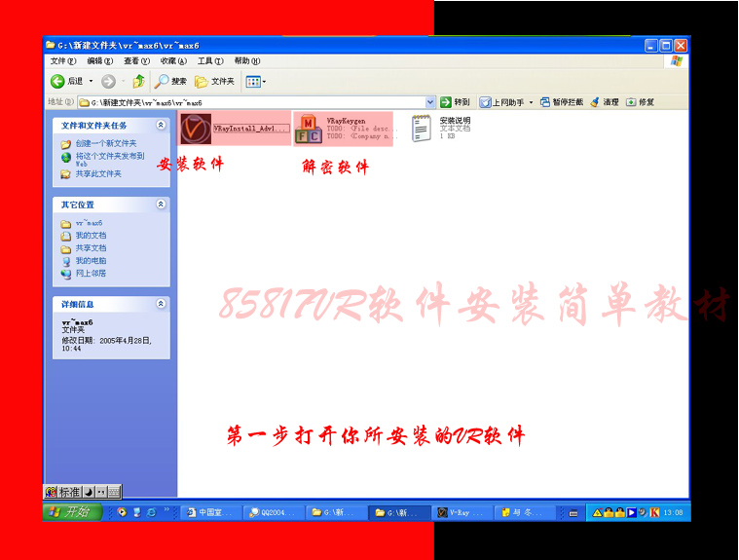This screenshot has width=739, height=560.
Task: Collapse the 详细信息 panel
Action: click(x=161, y=304)
